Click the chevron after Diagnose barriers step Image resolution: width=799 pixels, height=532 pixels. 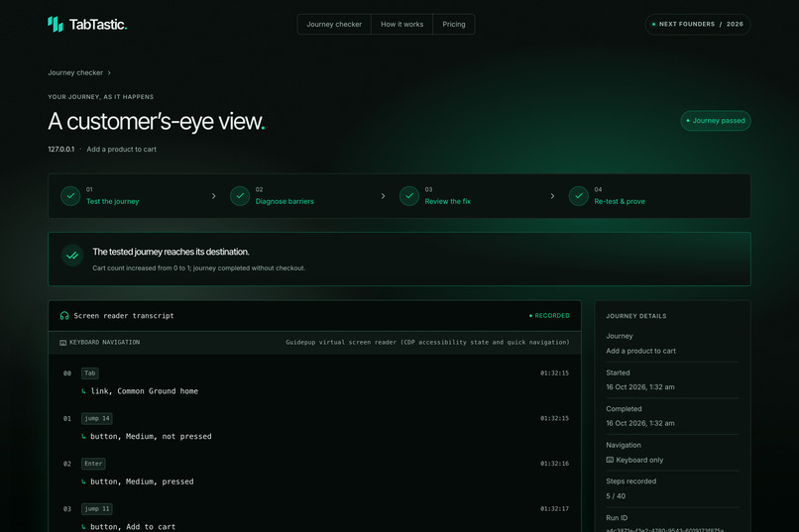point(384,196)
